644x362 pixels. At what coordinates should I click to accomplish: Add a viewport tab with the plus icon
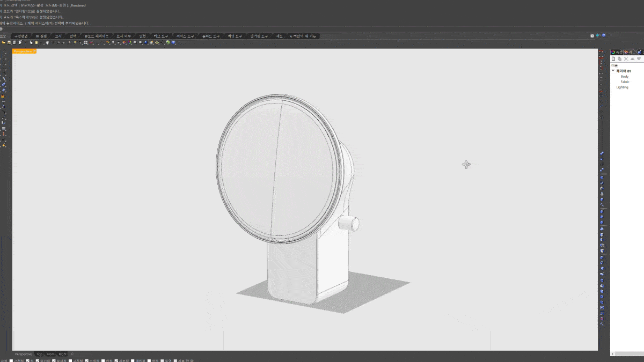(x=72, y=354)
